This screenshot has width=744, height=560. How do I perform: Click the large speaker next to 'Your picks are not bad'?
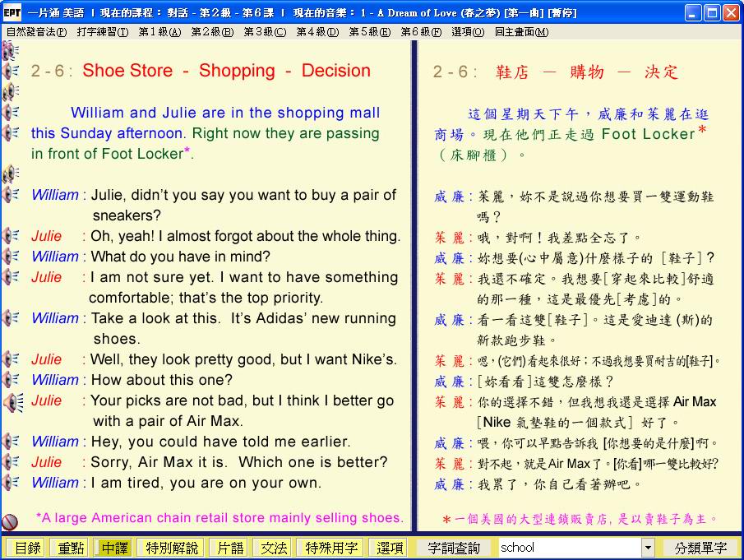coord(12,401)
